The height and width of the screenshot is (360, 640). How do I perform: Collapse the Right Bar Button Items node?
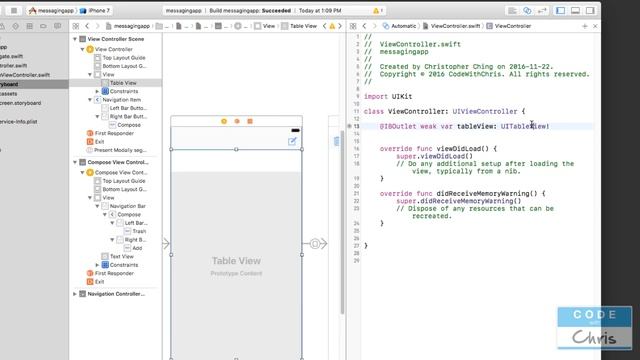(97, 117)
